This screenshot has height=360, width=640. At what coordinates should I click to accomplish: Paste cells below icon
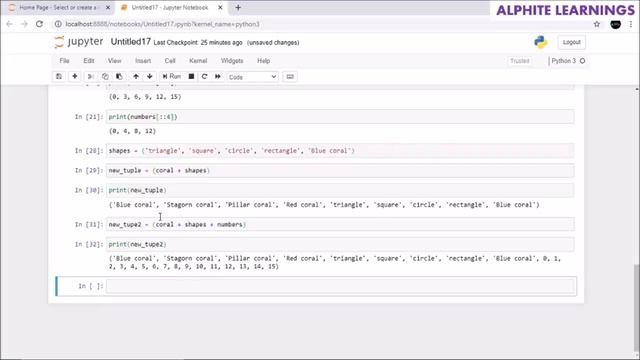pyautogui.click(x=119, y=77)
